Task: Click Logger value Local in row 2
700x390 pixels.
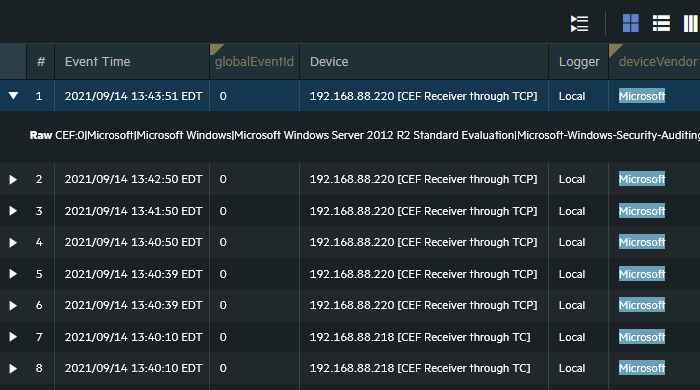Action: pyautogui.click(x=572, y=179)
